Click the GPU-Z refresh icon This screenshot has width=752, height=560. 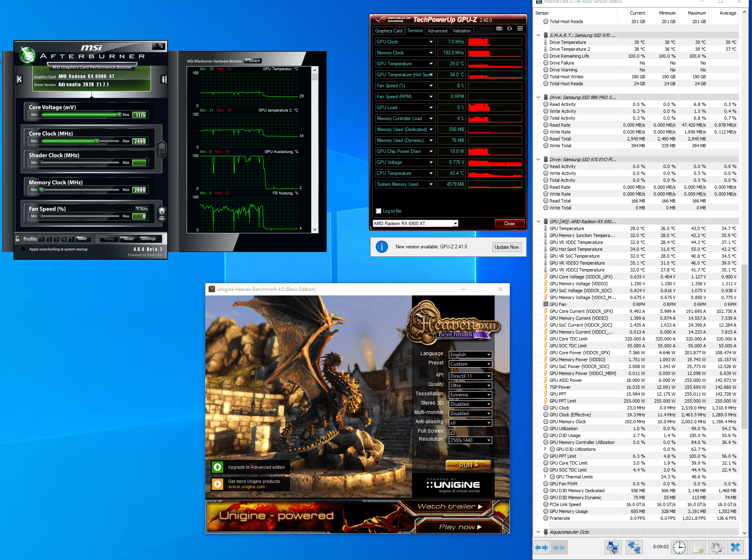[x=510, y=28]
